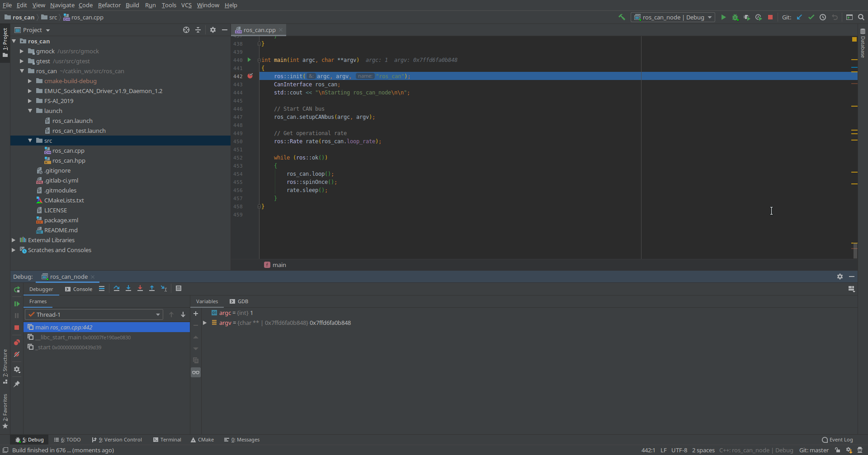Open the Refactor menu
Viewport: 868px width, 455px height.
coord(109,5)
